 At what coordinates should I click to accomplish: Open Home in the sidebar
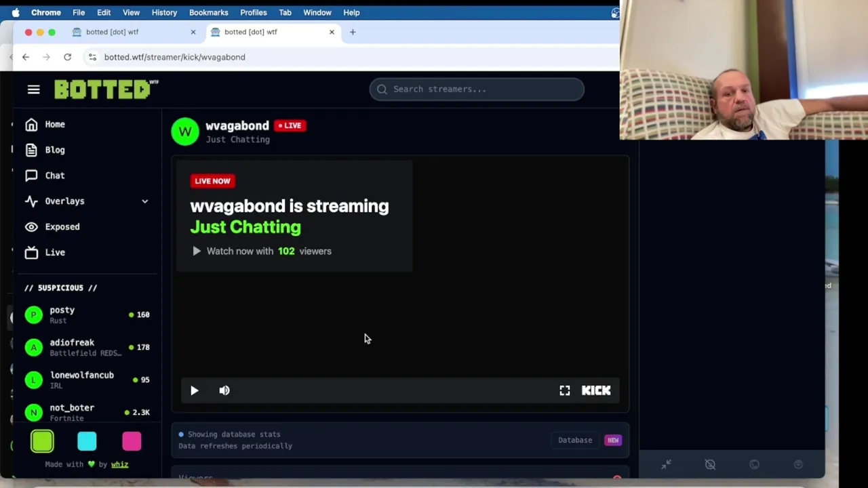click(55, 125)
